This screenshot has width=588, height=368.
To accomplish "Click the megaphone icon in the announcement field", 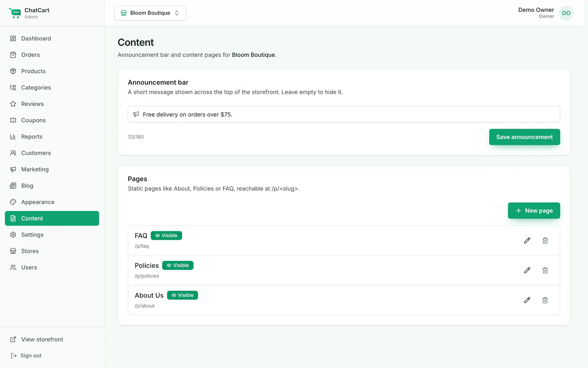I will pos(136,114).
